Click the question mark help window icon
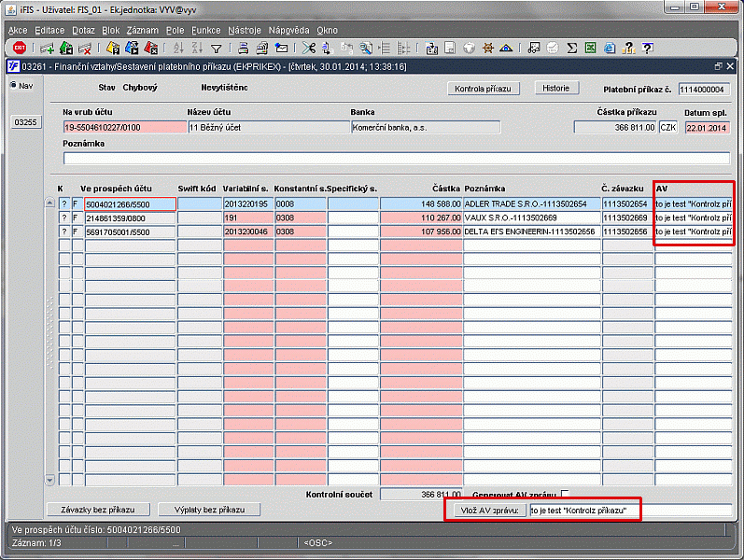Image resolution: width=744 pixels, height=560 pixels. pyautogui.click(x=648, y=48)
